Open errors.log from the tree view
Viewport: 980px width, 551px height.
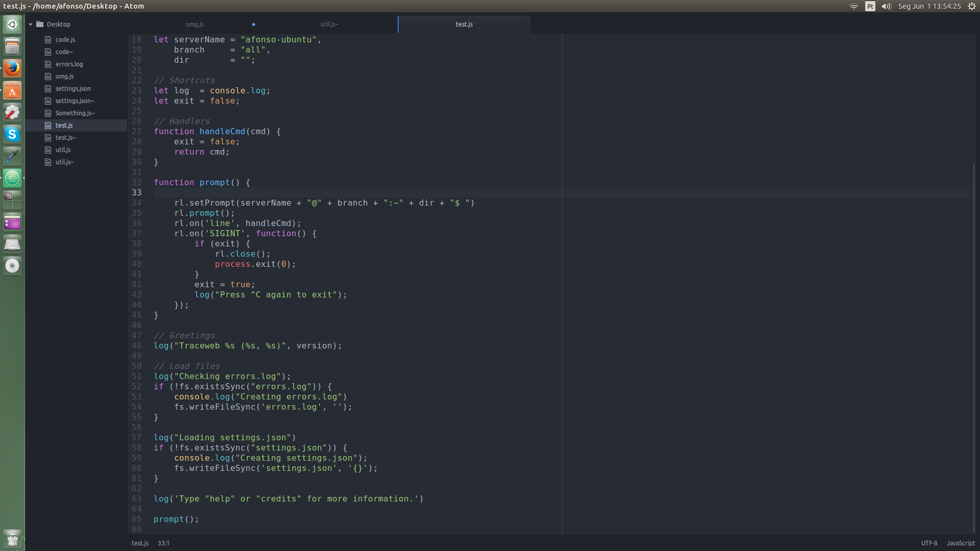pos(69,64)
